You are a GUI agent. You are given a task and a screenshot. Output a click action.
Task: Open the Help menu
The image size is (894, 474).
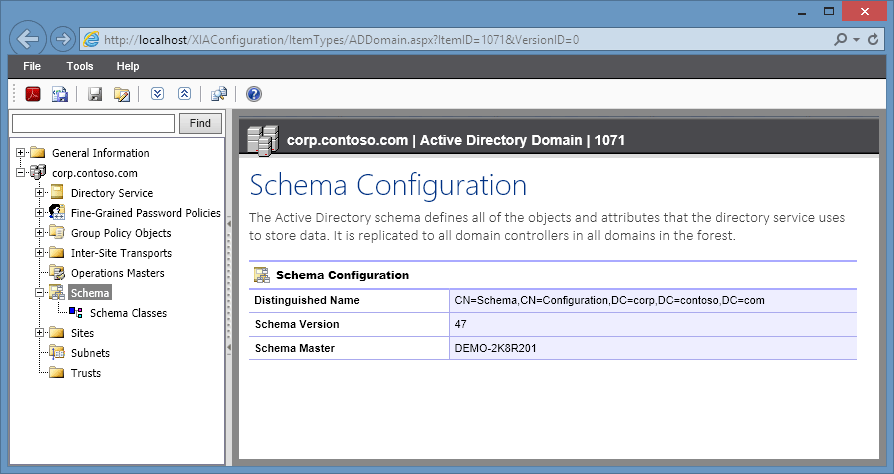128,66
